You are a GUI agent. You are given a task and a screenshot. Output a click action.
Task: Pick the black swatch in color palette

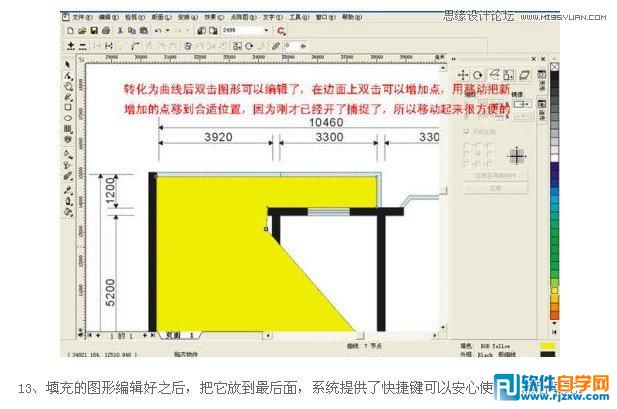[x=554, y=76]
